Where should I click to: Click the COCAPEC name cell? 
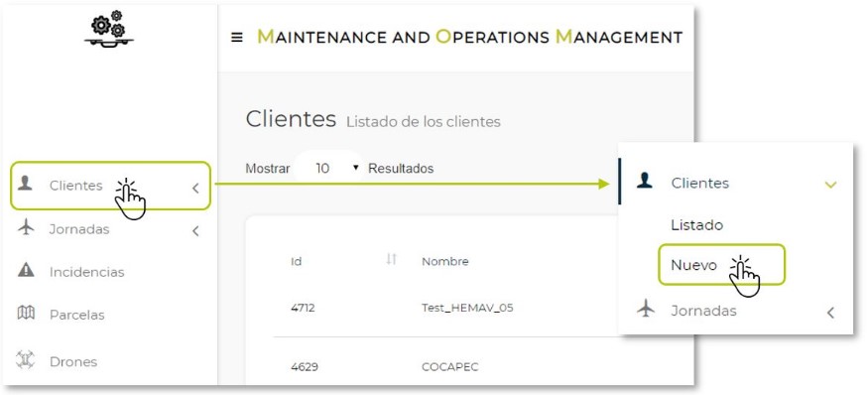point(450,367)
